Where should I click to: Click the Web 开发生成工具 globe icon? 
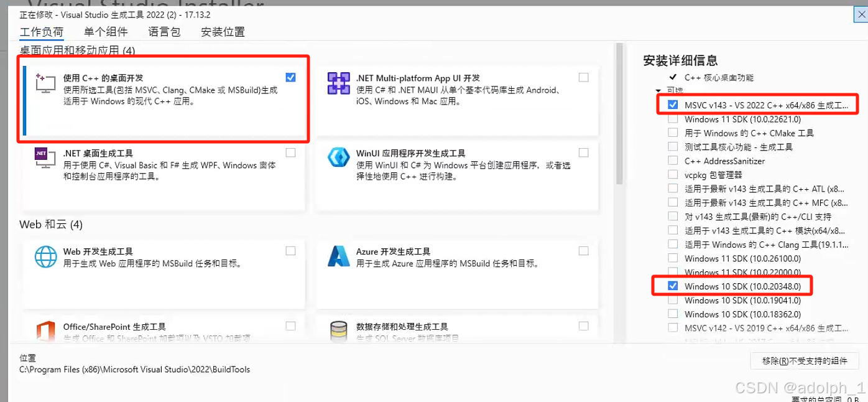tap(45, 256)
